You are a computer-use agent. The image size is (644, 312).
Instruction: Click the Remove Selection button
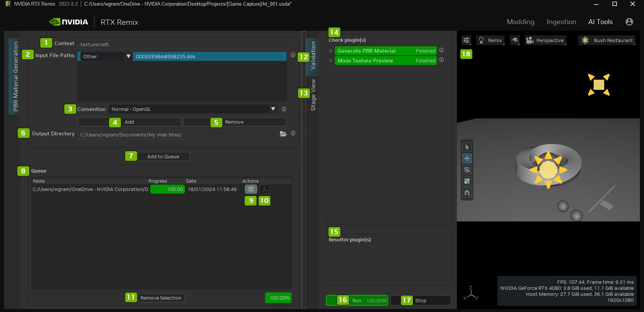[161, 298]
